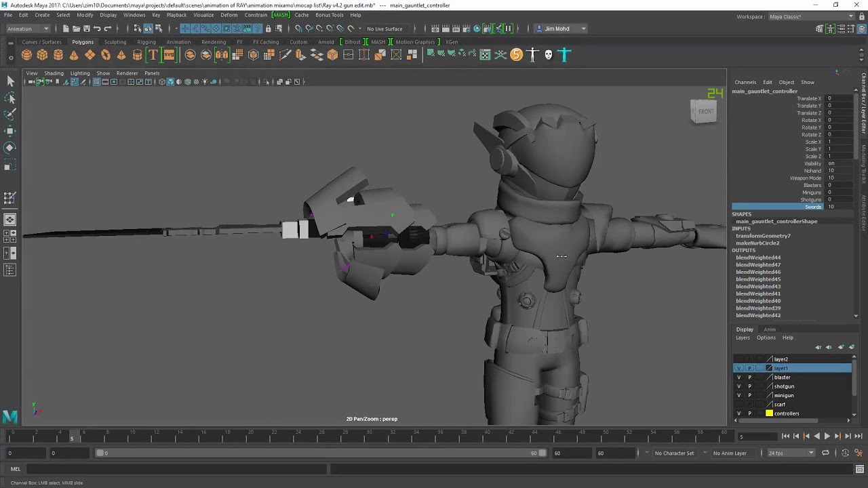Select the Lasso tool in toolbox

(x=10, y=98)
